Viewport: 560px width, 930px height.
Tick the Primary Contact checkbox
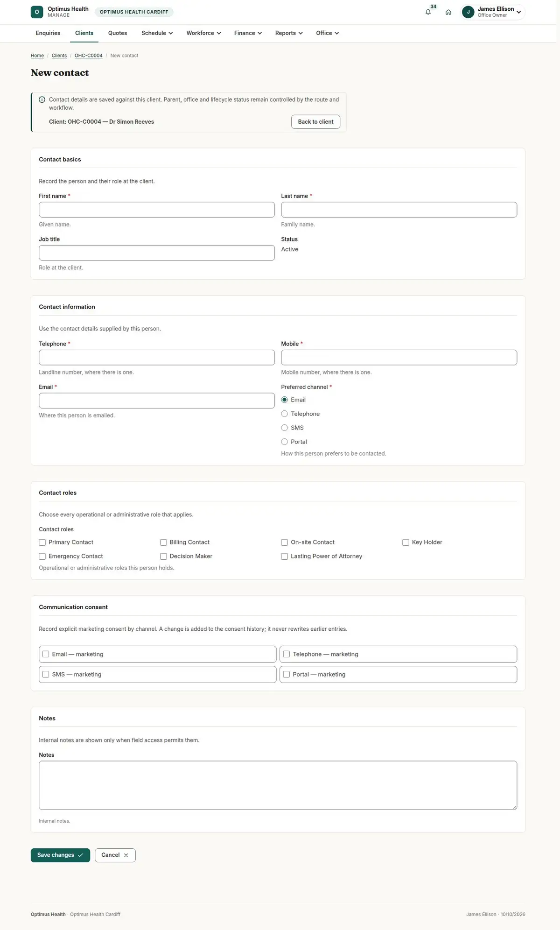tap(42, 542)
